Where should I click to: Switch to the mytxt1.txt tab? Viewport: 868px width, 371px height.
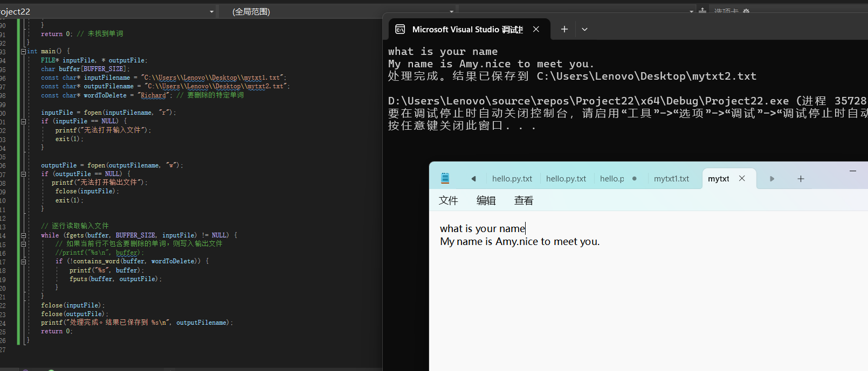[x=671, y=179]
